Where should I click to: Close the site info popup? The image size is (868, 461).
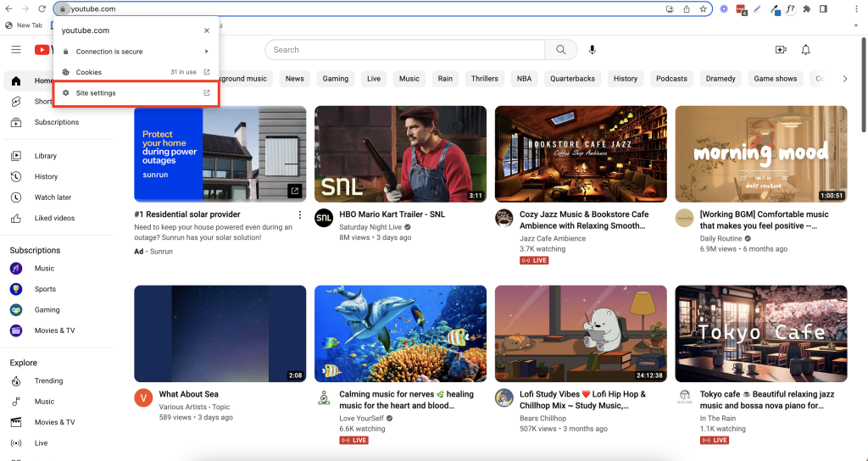[x=207, y=31]
